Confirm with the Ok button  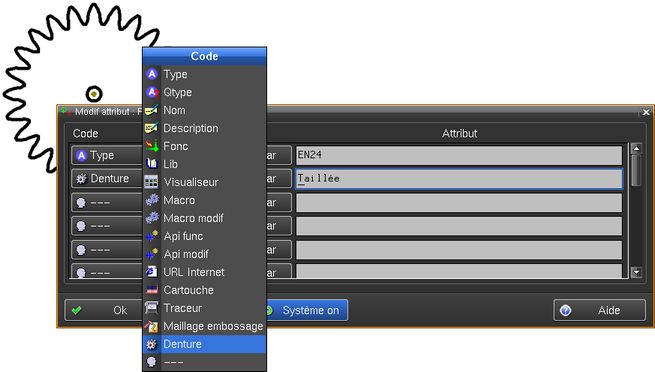tap(104, 310)
